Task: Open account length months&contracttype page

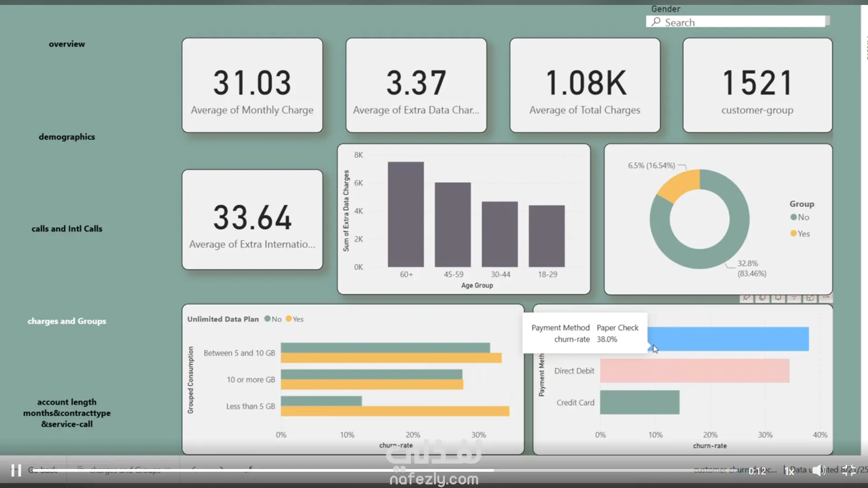Action: 67,413
